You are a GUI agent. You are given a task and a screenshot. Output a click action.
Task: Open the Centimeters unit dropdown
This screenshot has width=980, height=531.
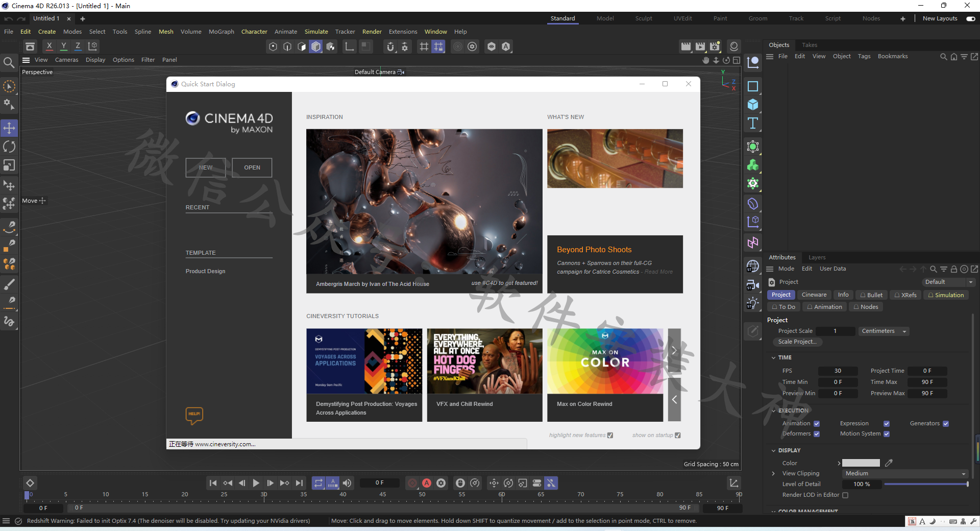pyautogui.click(x=884, y=331)
